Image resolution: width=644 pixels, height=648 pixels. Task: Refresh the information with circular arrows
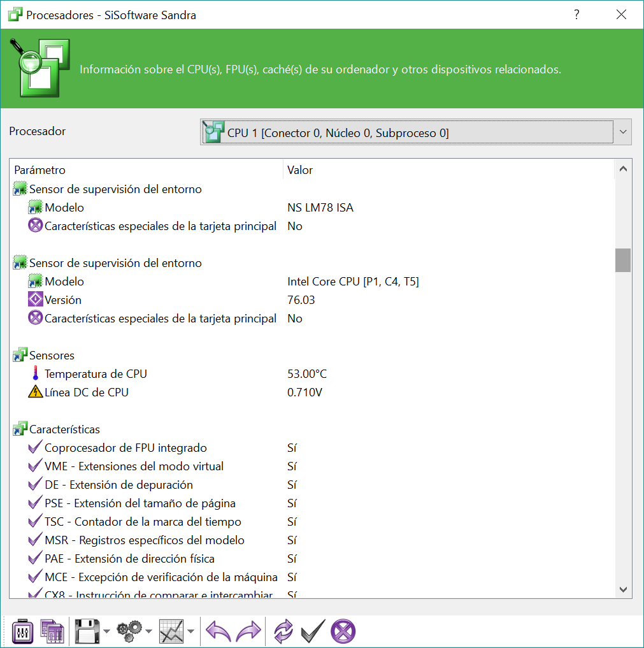(x=283, y=631)
